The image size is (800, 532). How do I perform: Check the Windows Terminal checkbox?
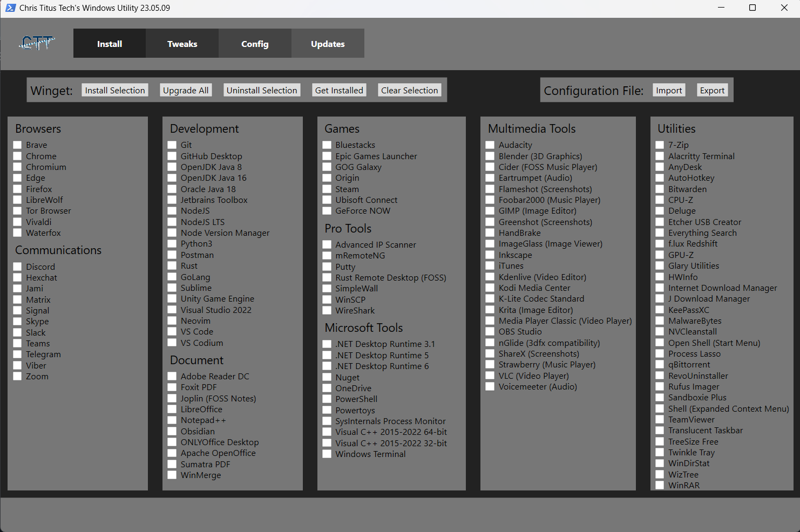point(327,454)
